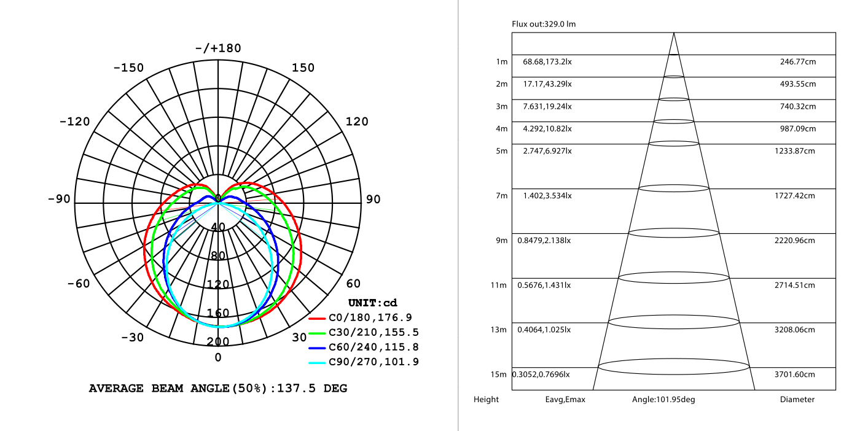Screen dimensions: 868x431
Task: Click the radial scale value '160'
Action: click(218, 313)
